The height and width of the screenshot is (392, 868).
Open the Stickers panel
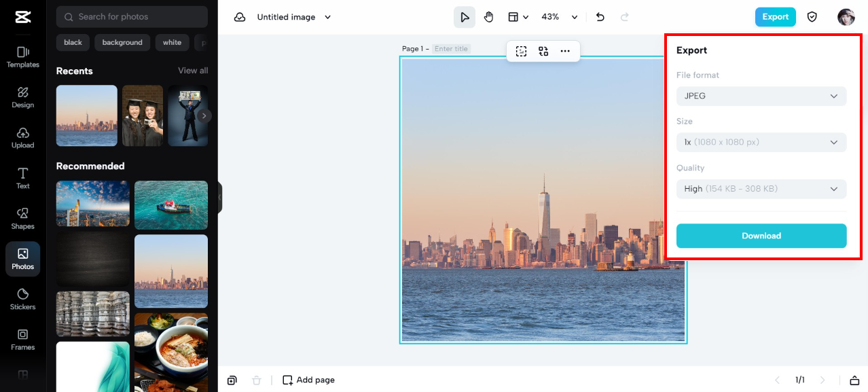pos(23,299)
